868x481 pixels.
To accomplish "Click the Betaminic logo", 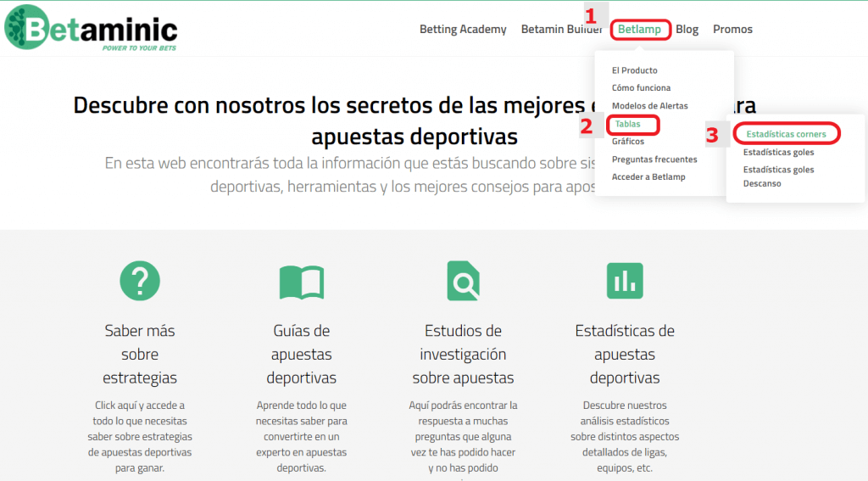I will pos(92,28).
